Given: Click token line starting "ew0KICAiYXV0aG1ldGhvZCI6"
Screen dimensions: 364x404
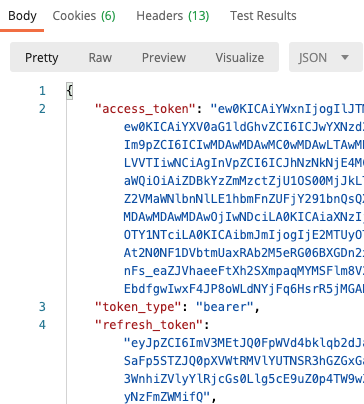Looking at the screenshot, I should tap(244, 127).
